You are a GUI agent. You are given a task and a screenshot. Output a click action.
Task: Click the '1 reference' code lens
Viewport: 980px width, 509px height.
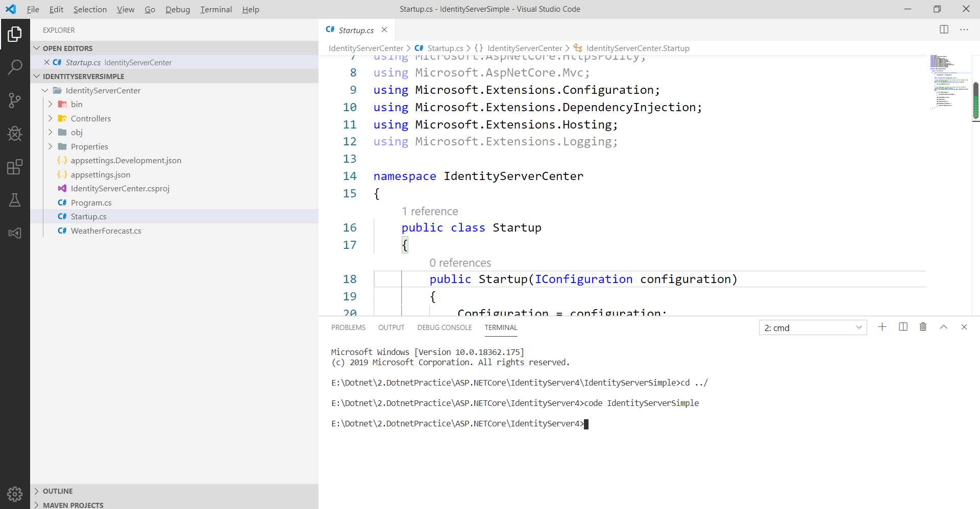click(x=430, y=211)
